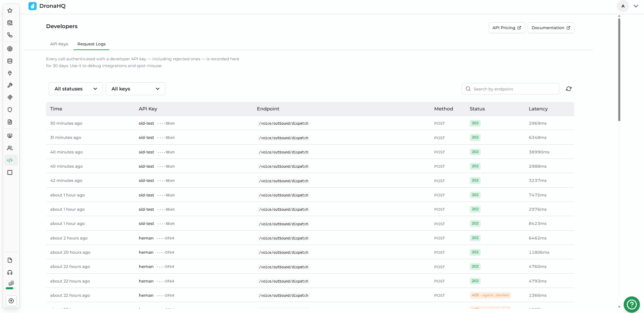Click the 'about 2 hours ago' time cell
644x313 pixels.
(69, 238)
